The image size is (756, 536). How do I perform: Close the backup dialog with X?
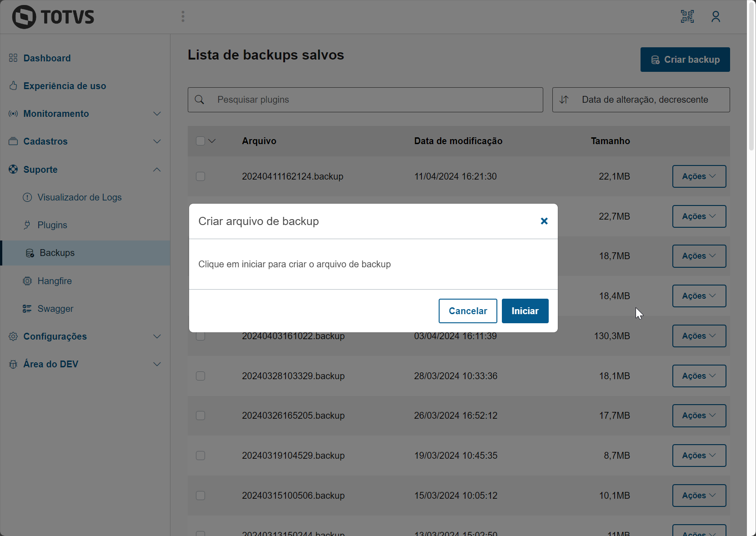[544, 221]
